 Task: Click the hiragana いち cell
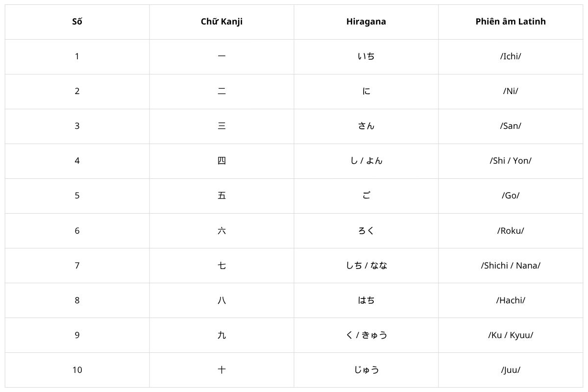[366, 57]
